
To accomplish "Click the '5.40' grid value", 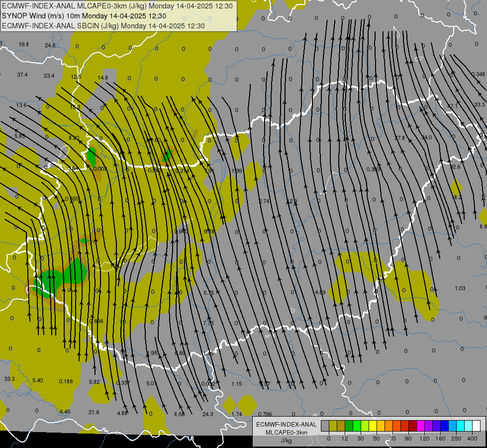I will (38, 380).
